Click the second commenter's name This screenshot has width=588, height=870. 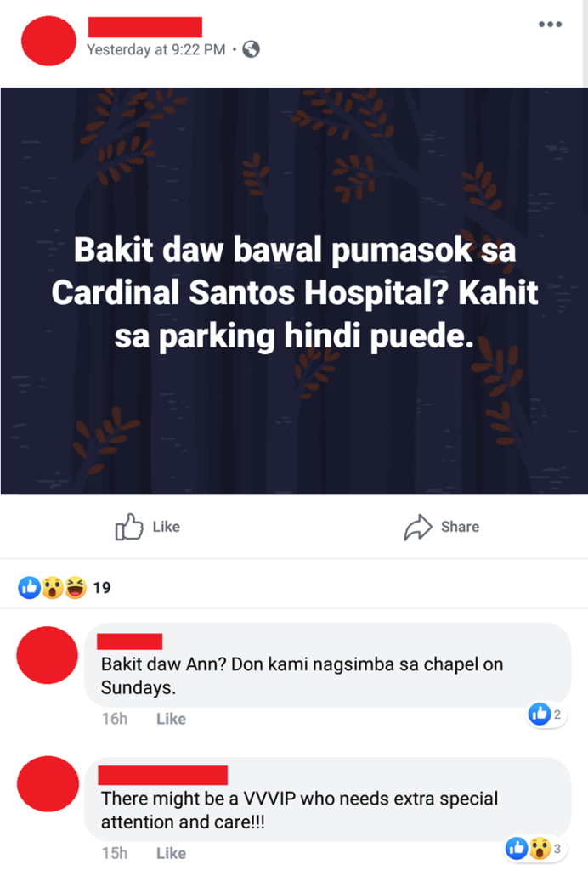(x=162, y=775)
